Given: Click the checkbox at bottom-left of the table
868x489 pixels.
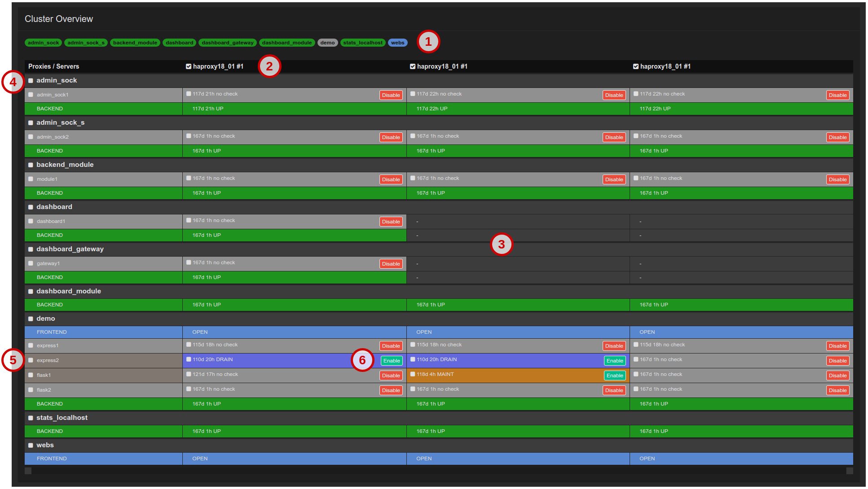Looking at the screenshot, I should point(28,471).
